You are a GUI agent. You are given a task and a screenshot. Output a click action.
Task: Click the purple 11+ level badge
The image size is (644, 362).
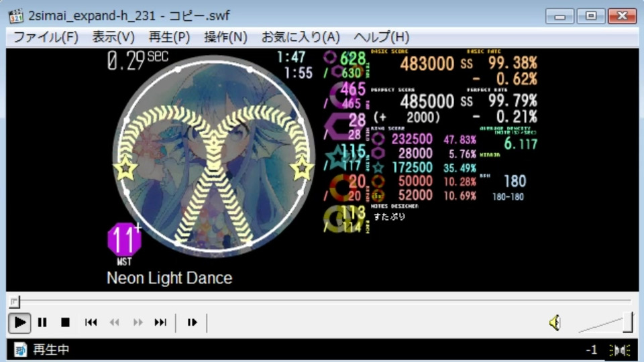click(125, 240)
